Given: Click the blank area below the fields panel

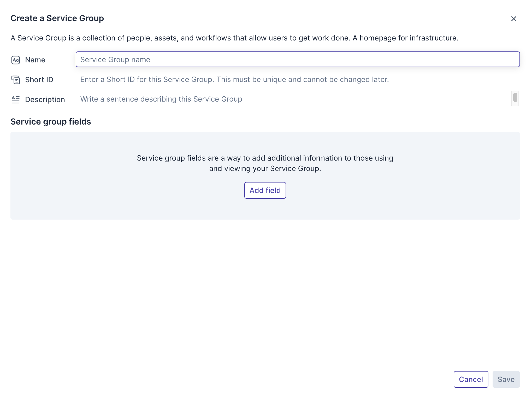Looking at the screenshot, I should point(265,287).
